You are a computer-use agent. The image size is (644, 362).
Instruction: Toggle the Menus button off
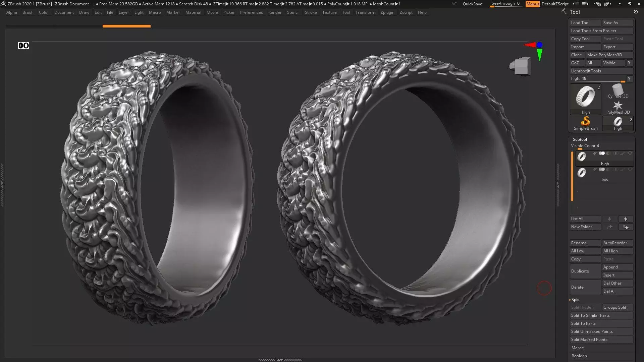pos(532,4)
